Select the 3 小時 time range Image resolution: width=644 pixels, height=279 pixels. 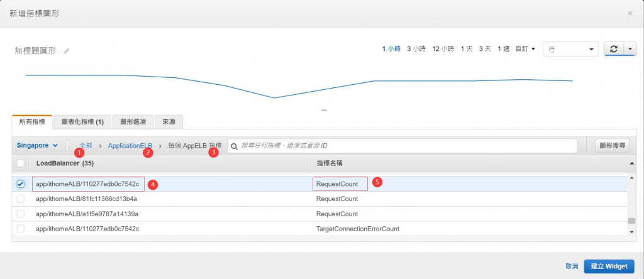[416, 49]
